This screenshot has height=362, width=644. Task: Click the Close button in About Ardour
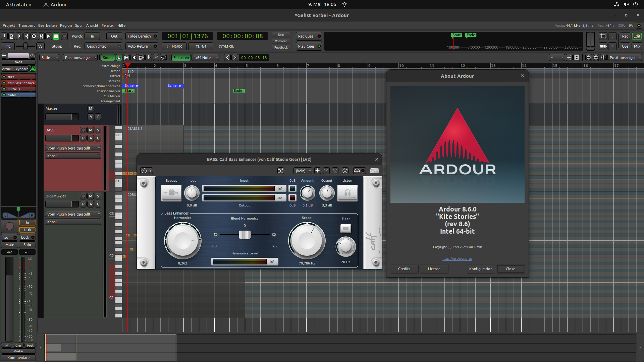[x=511, y=269]
